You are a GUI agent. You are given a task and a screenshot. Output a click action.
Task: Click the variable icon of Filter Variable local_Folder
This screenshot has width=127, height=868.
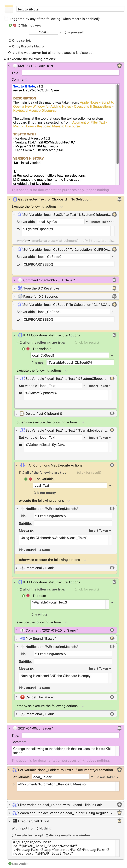point(15,805)
